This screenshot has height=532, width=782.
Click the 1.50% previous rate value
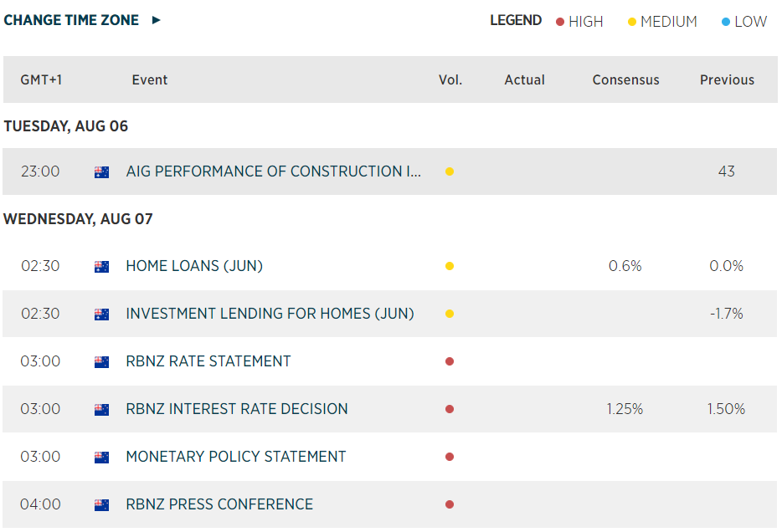(x=726, y=410)
